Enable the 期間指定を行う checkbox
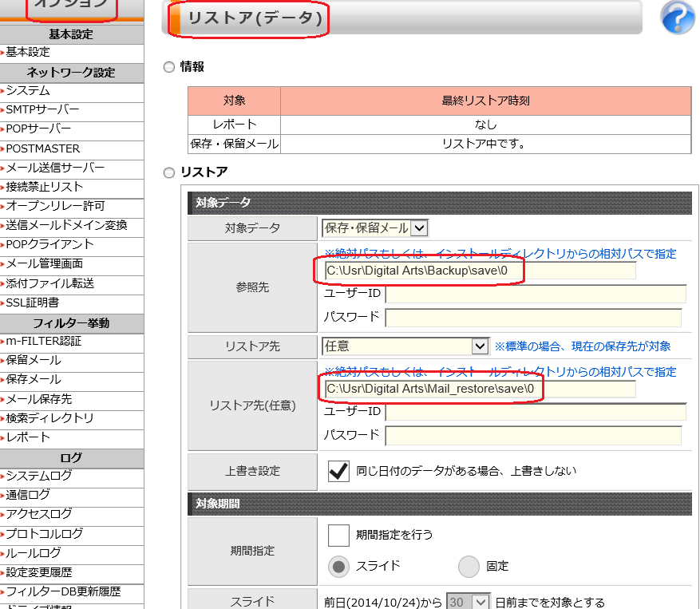 (x=338, y=534)
